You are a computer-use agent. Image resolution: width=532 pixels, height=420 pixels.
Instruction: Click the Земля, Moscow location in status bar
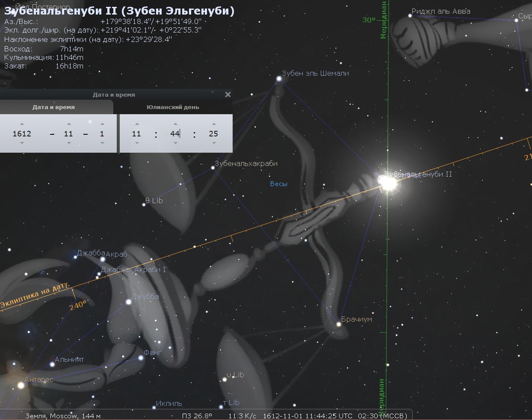pos(63,416)
